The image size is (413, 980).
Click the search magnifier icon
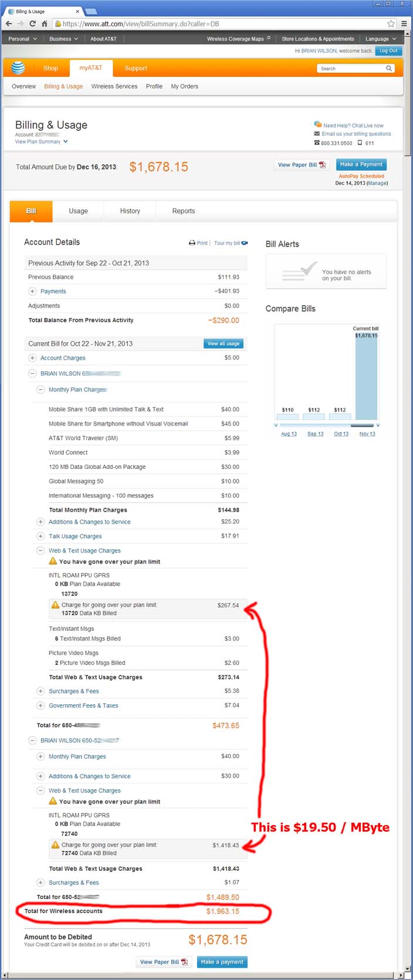tap(388, 69)
